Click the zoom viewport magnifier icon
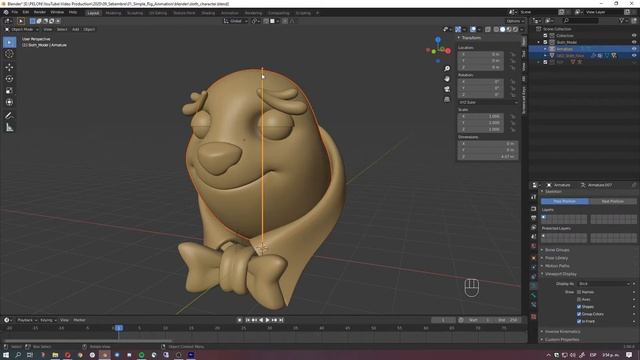The height and width of the screenshot is (360, 640). [x=447, y=69]
